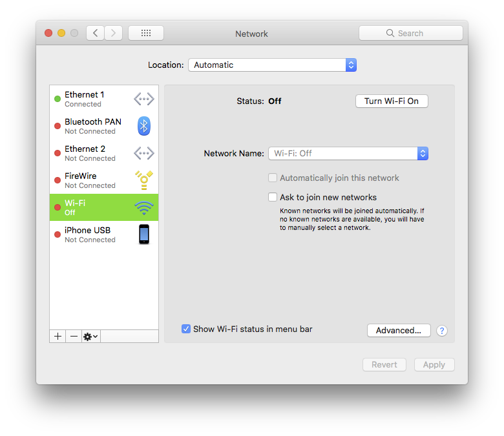Click the search magnifier icon
The image size is (504, 436).
[x=390, y=33]
